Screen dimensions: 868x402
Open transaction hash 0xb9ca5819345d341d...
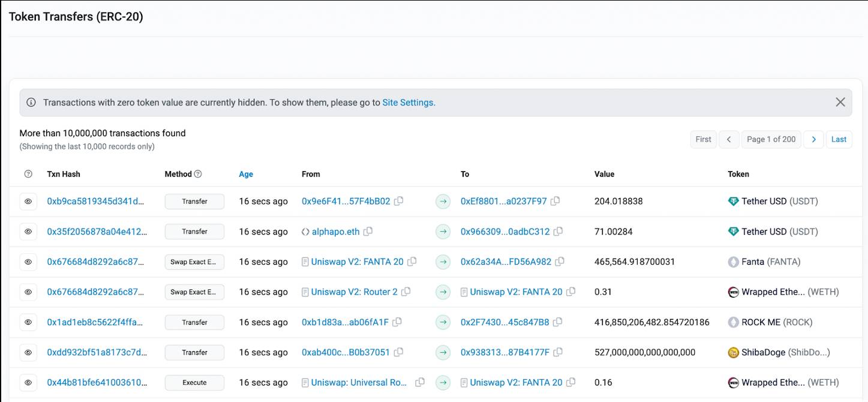point(96,202)
